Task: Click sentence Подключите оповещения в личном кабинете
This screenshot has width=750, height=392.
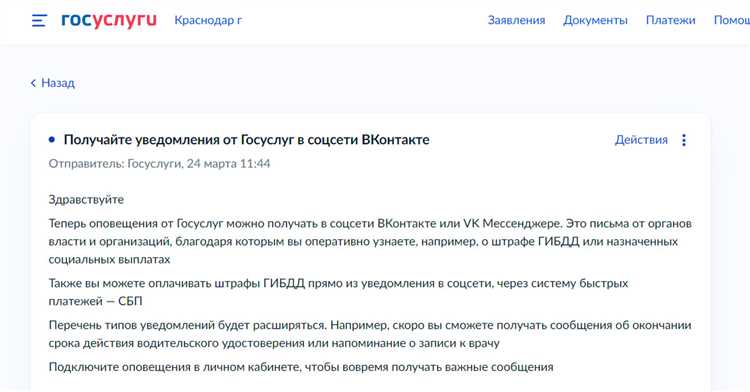Action: click(x=301, y=367)
